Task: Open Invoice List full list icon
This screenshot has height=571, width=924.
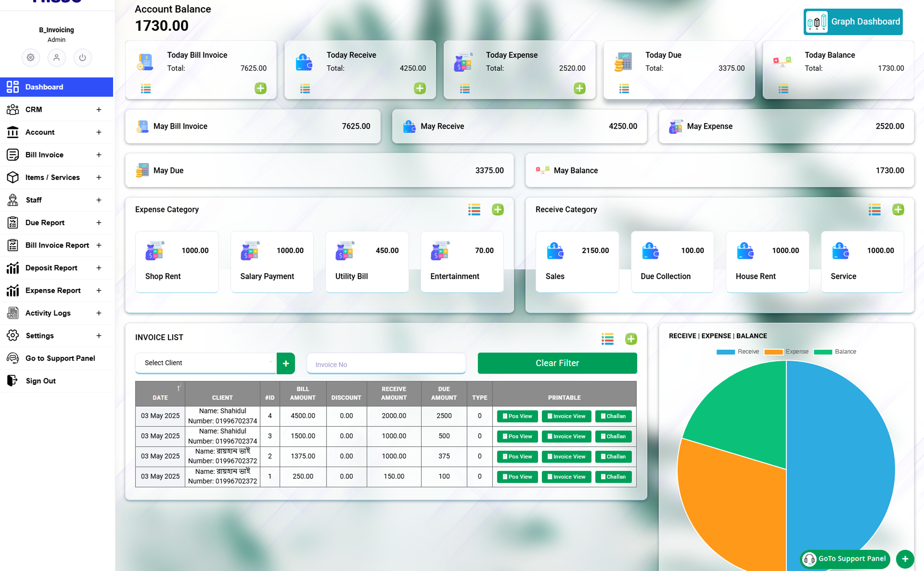Action: pyautogui.click(x=607, y=339)
